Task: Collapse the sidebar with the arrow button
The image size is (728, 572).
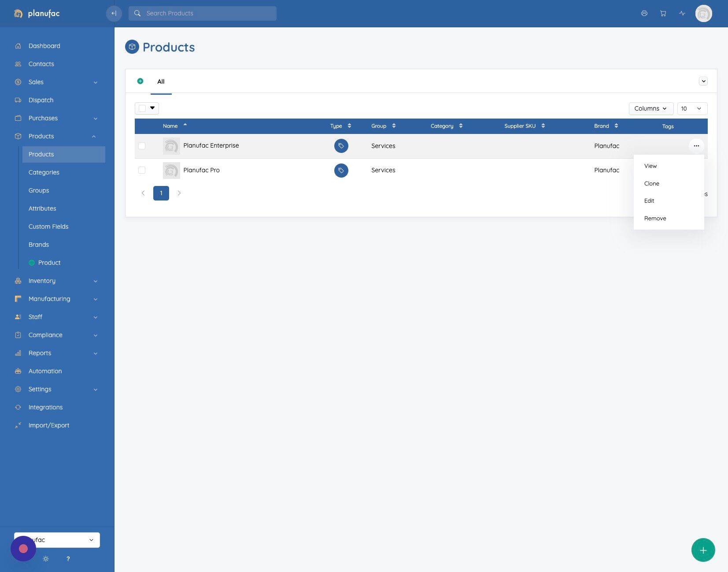Action: 114,13
